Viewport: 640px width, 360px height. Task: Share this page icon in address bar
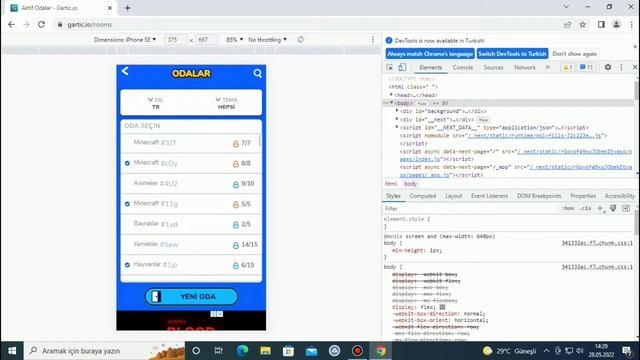(567, 24)
